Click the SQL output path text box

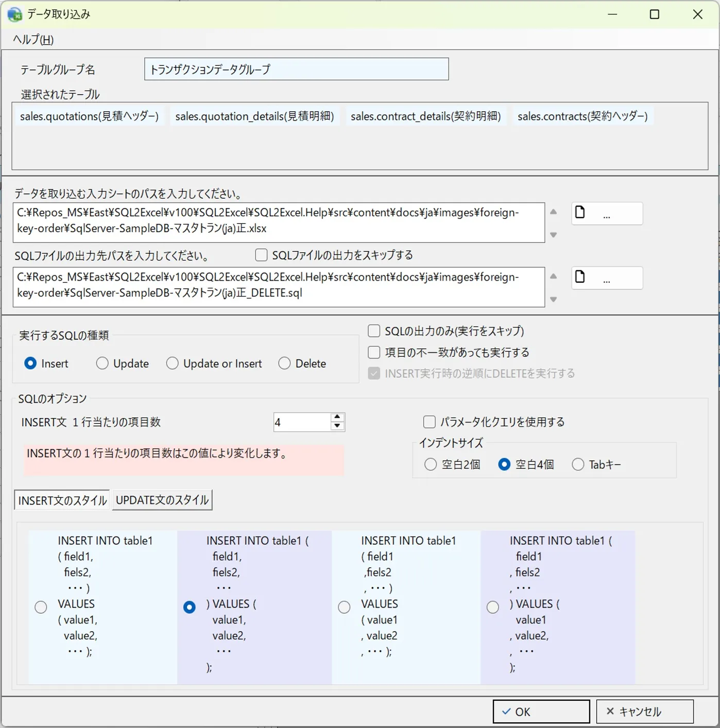[x=279, y=287]
